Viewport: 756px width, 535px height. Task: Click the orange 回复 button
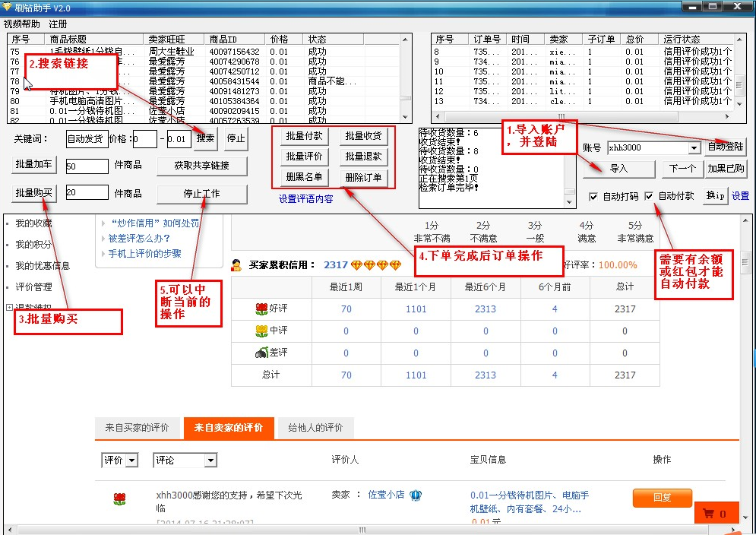tap(663, 497)
